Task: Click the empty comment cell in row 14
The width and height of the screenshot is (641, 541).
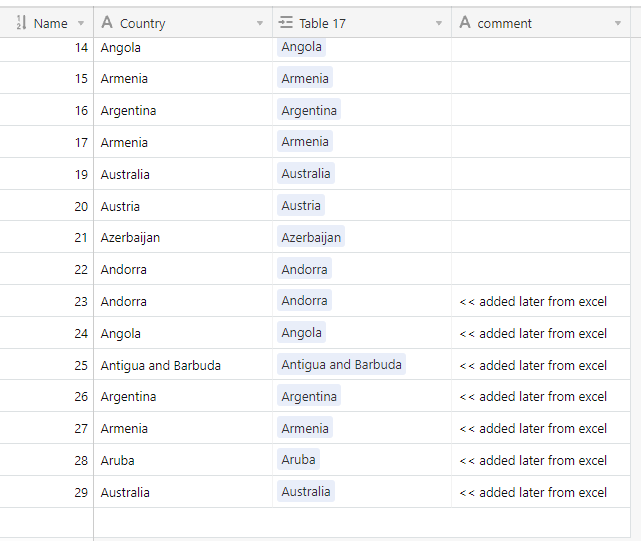Action: 541,49
